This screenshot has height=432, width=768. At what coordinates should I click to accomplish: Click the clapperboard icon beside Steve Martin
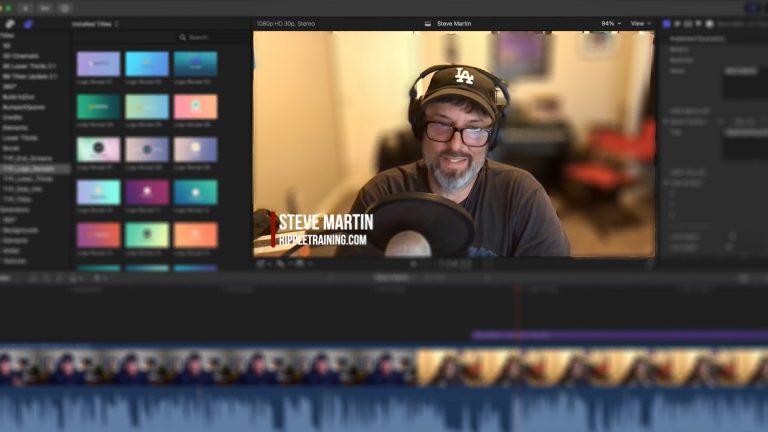[x=428, y=24]
